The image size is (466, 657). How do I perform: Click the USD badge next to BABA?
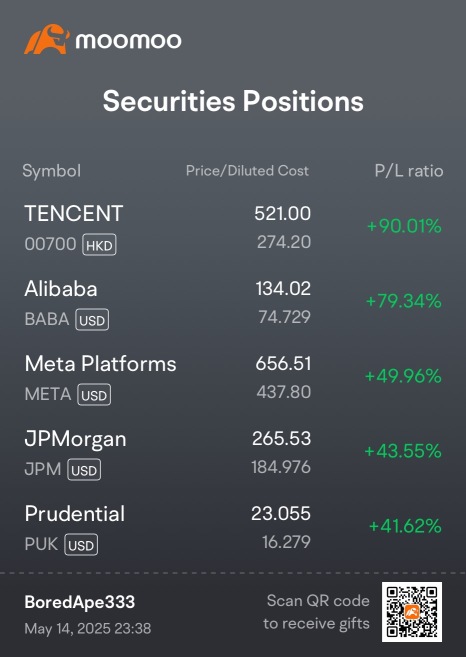pyautogui.click(x=92, y=320)
